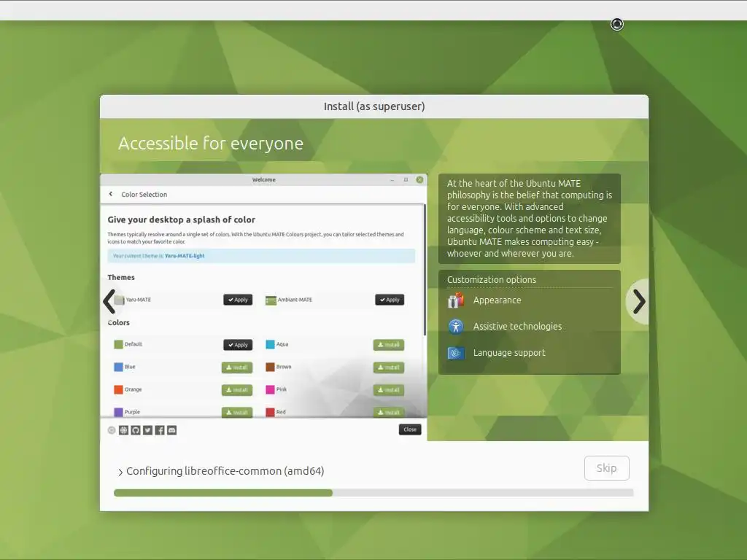The width and height of the screenshot is (747, 560).
Task: Click the Default green color swatch
Action: coord(119,344)
